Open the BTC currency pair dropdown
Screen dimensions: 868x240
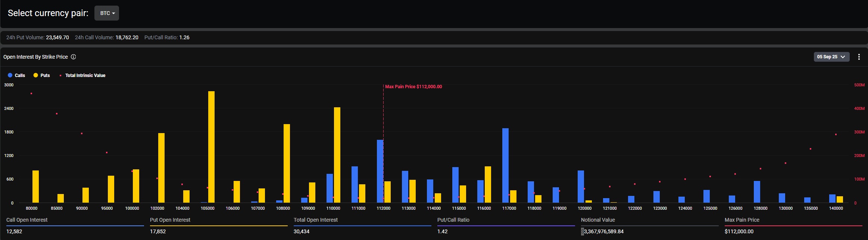[107, 13]
